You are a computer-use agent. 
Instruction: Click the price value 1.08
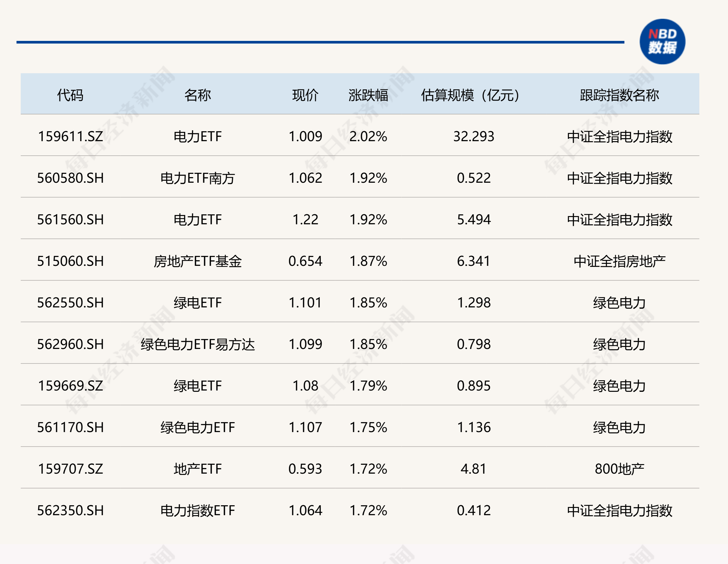tap(305, 386)
